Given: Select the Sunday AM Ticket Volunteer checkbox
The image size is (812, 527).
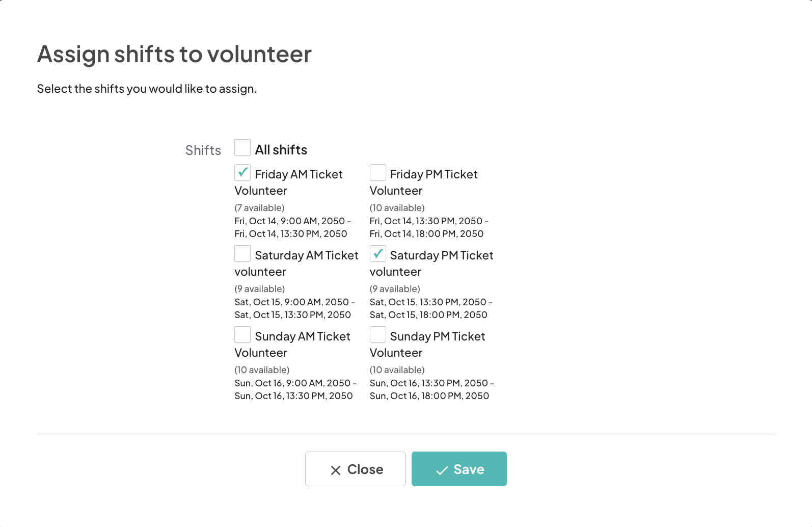Looking at the screenshot, I should click(242, 335).
